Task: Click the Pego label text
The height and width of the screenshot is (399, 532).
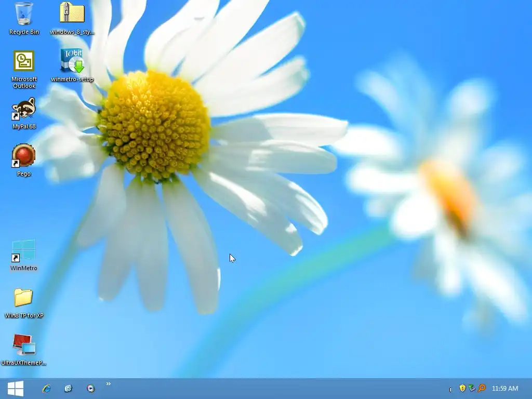Action: click(24, 174)
